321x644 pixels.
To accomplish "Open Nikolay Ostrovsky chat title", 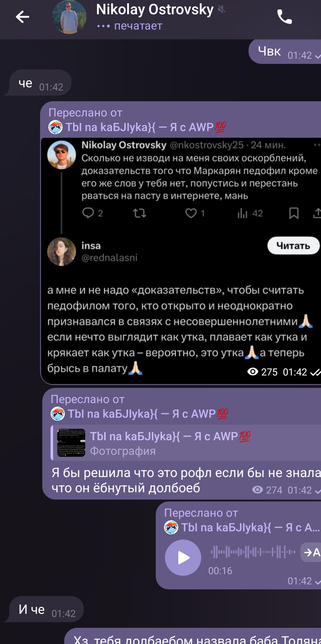I will click(155, 10).
